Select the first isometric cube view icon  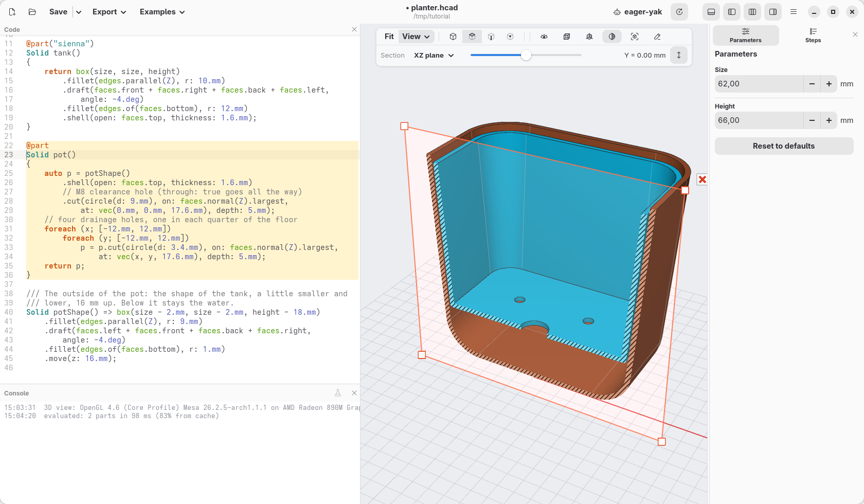pyautogui.click(x=453, y=37)
